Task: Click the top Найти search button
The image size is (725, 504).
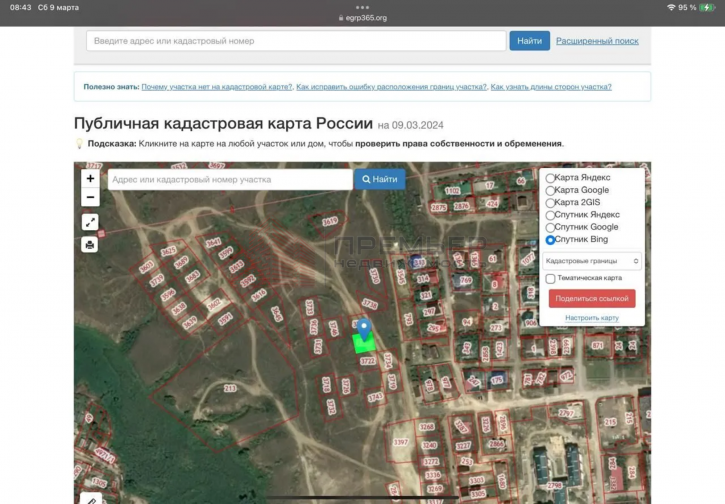Action: pyautogui.click(x=529, y=41)
